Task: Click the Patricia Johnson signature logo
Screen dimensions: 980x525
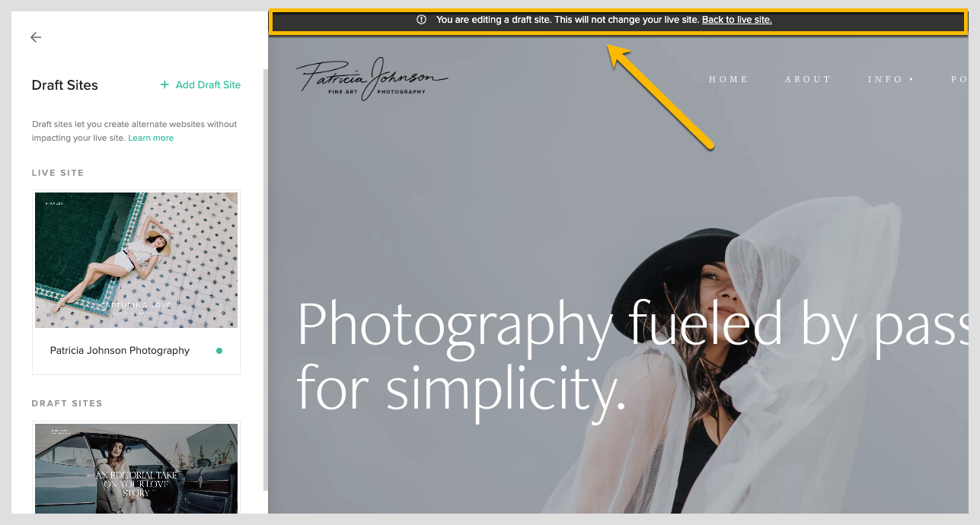Action: 372,78
